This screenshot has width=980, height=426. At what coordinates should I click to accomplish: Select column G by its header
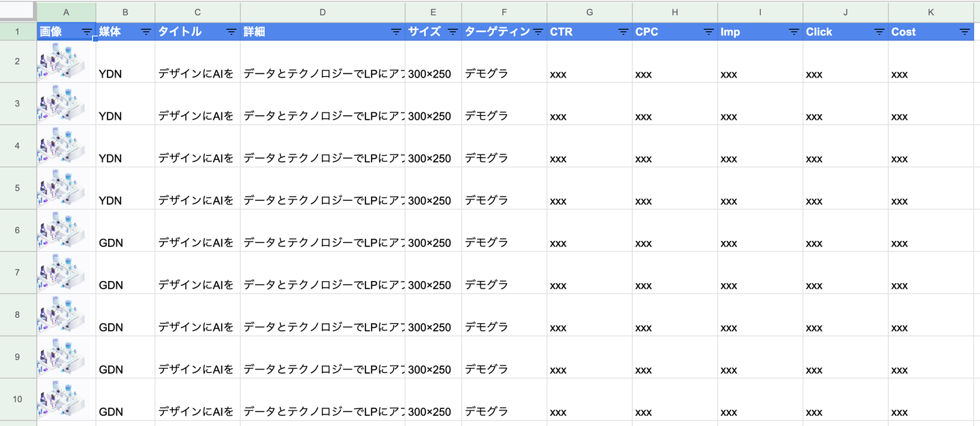589,12
